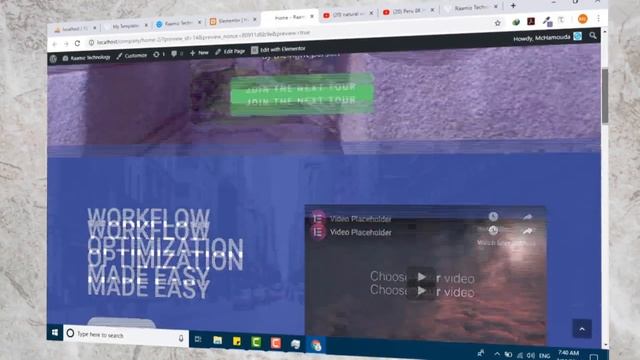Bookmark this page with the star
Viewport: 640px width, 360px height.
[x=498, y=23]
